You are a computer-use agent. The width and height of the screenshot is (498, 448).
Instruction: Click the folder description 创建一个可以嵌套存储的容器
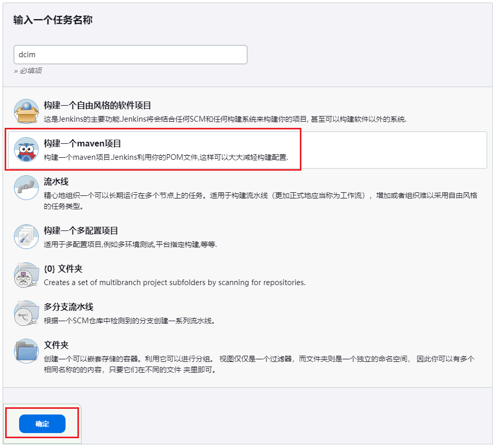(x=259, y=364)
